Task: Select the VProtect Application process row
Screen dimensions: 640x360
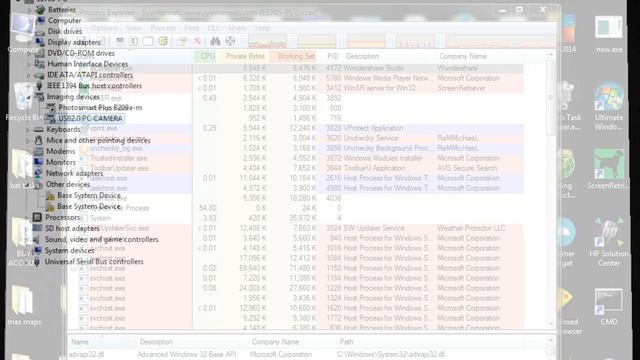Action: (296, 128)
